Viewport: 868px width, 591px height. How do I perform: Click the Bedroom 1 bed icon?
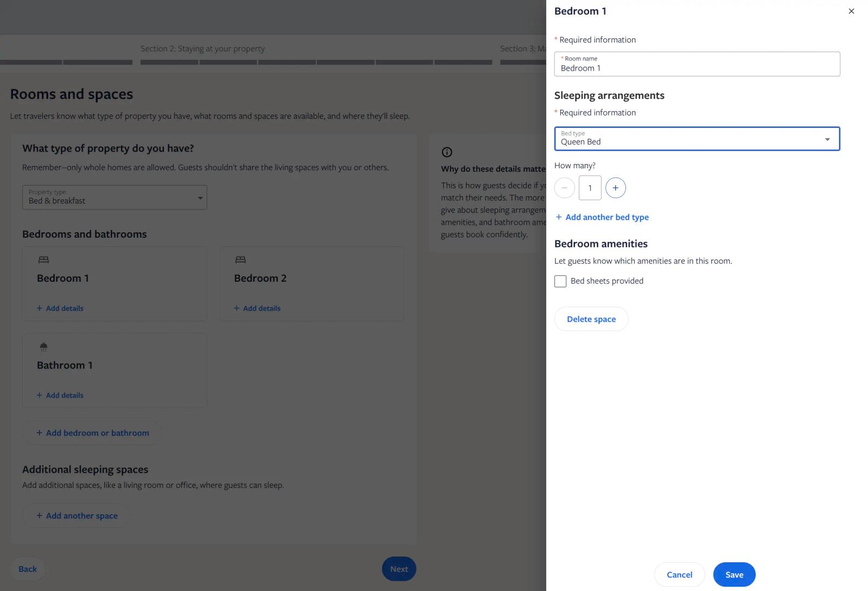pyautogui.click(x=43, y=260)
